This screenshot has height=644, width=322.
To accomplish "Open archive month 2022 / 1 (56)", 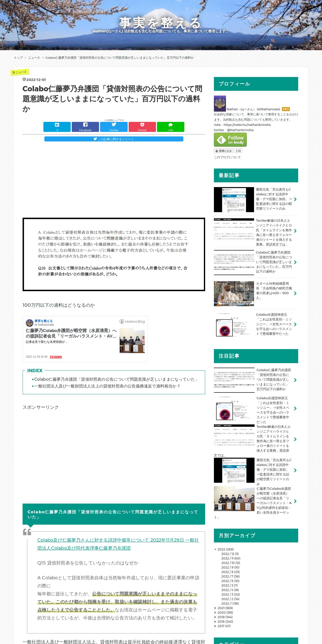I will click(x=230, y=604).
